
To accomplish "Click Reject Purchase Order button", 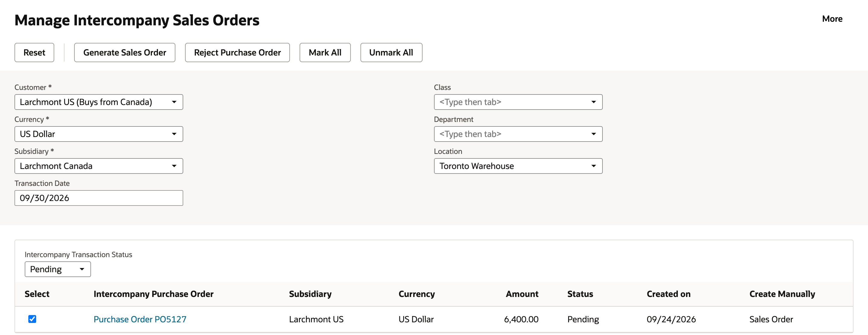I will coord(237,52).
